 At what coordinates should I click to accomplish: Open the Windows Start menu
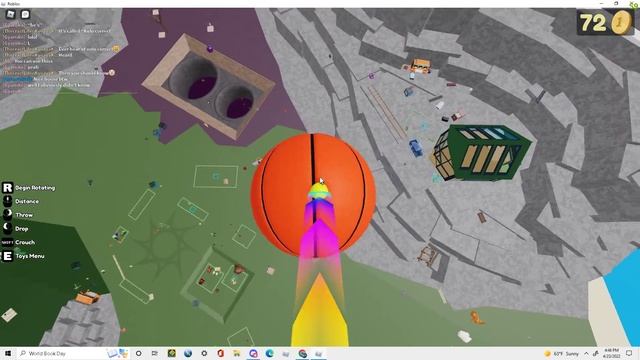pos(8,353)
